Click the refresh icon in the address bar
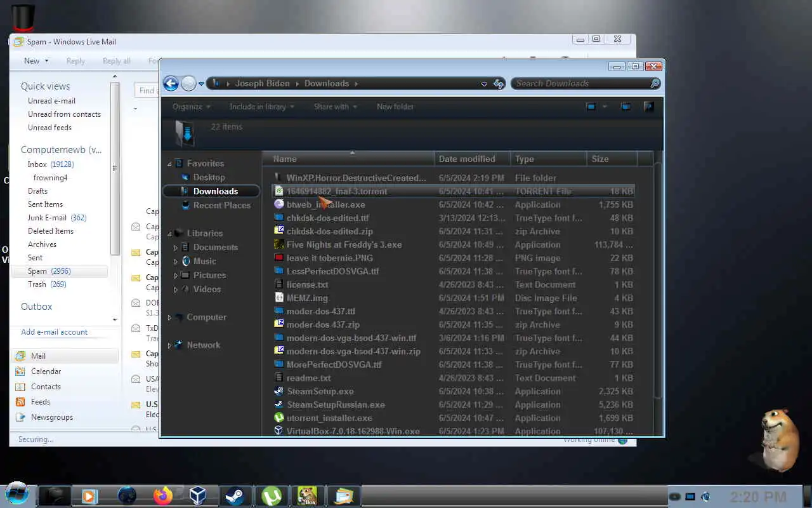Image resolution: width=812 pixels, height=508 pixels. (x=499, y=83)
